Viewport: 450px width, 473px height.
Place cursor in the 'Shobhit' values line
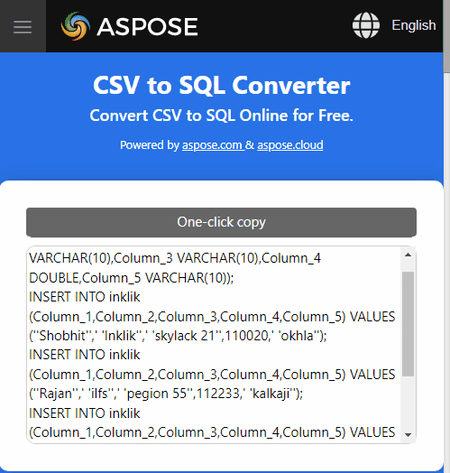pos(178,336)
